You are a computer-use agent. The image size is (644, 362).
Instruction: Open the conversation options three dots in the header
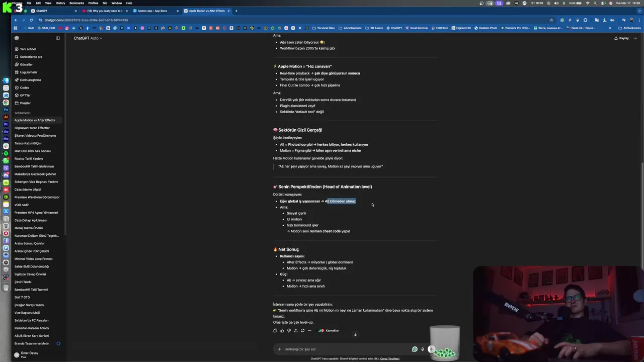pyautogui.click(x=635, y=38)
